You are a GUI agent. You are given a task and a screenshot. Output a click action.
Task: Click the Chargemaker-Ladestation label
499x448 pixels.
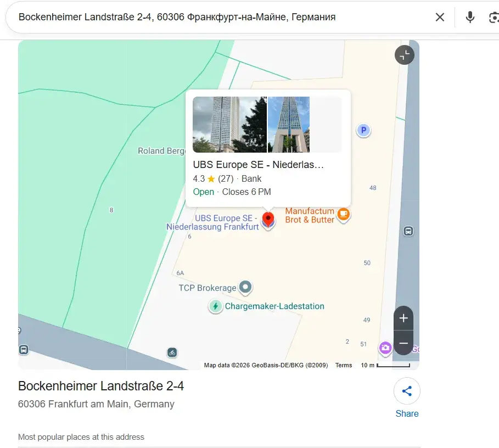pos(274,306)
